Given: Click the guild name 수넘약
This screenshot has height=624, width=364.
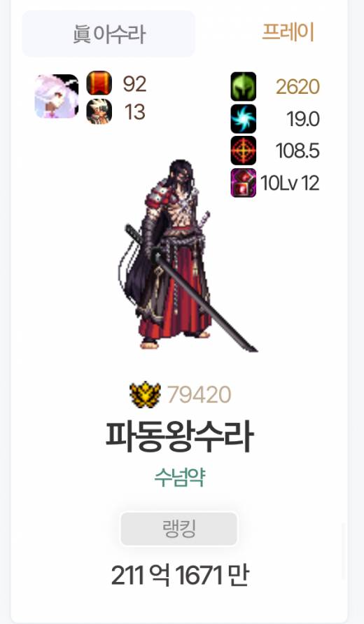Looking at the screenshot, I should 180,477.
